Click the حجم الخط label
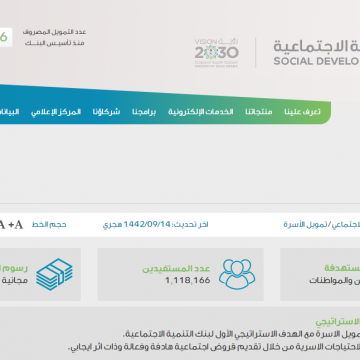 click(49, 225)
